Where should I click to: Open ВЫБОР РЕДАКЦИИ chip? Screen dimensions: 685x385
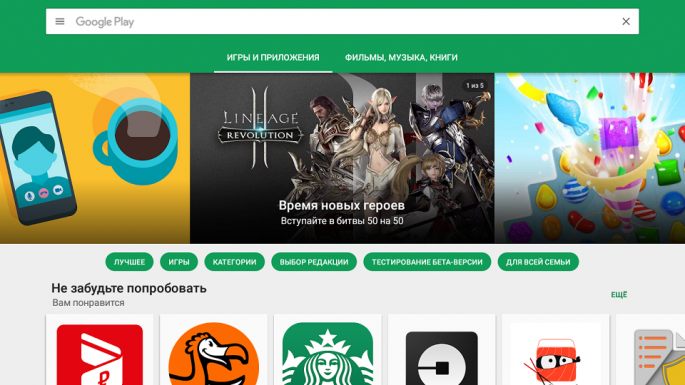[314, 262]
